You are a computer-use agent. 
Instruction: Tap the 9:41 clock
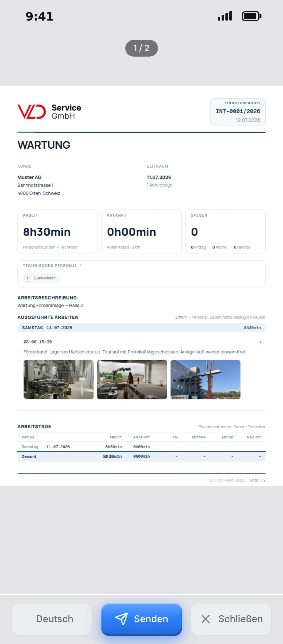point(39,16)
